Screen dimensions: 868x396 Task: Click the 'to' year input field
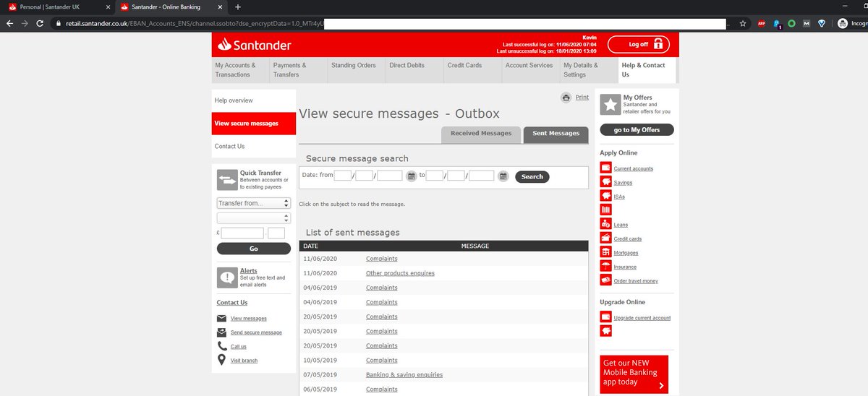click(x=482, y=176)
